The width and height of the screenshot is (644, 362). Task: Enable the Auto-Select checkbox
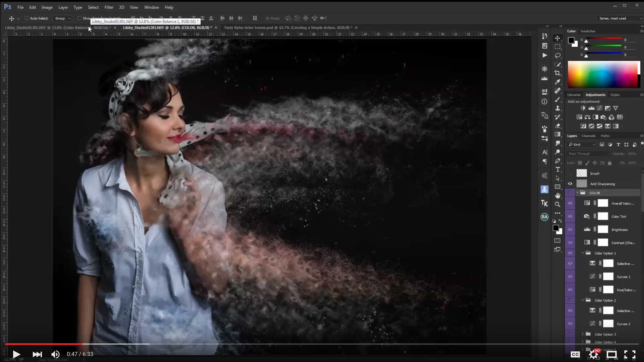[x=26, y=18]
